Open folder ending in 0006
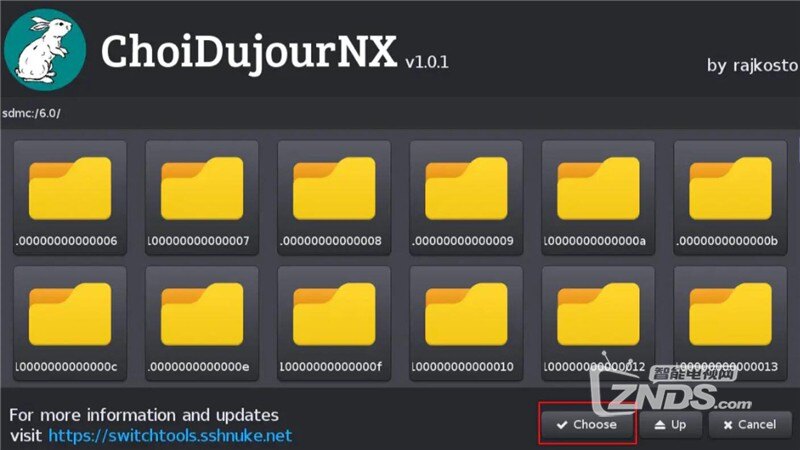Image resolution: width=800 pixels, height=450 pixels. click(70, 197)
